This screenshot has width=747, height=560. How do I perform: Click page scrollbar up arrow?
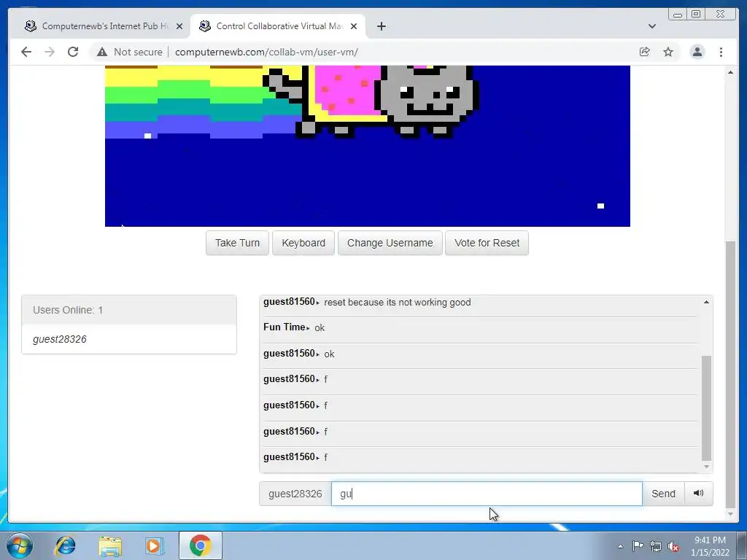[730, 72]
